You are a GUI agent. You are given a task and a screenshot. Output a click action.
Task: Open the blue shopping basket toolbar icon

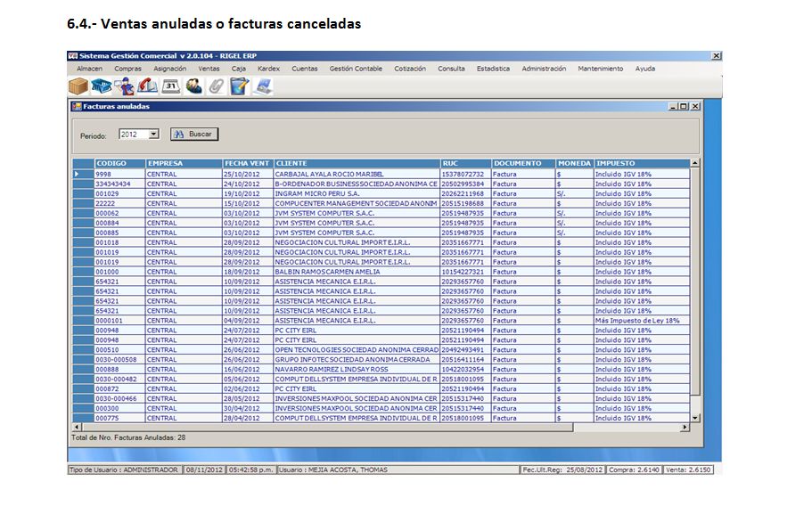102,86
